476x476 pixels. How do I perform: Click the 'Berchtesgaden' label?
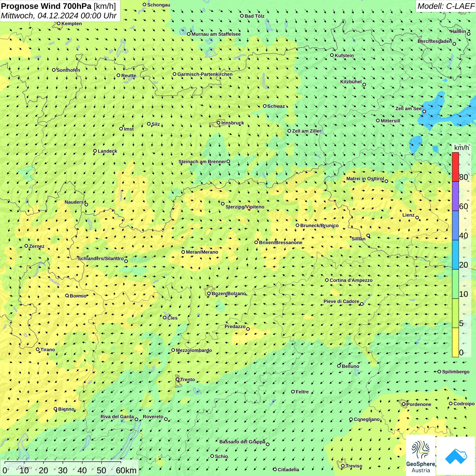pyautogui.click(x=435, y=41)
